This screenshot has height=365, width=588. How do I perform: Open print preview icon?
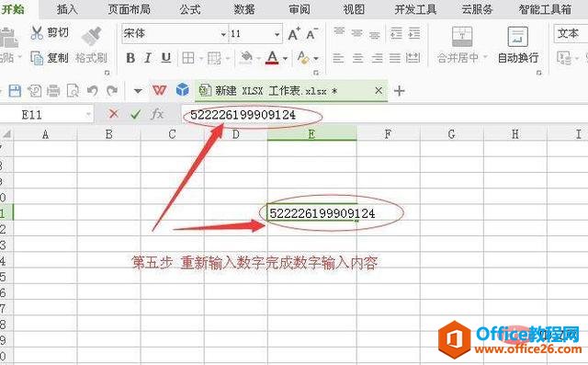pyautogui.click(x=73, y=91)
